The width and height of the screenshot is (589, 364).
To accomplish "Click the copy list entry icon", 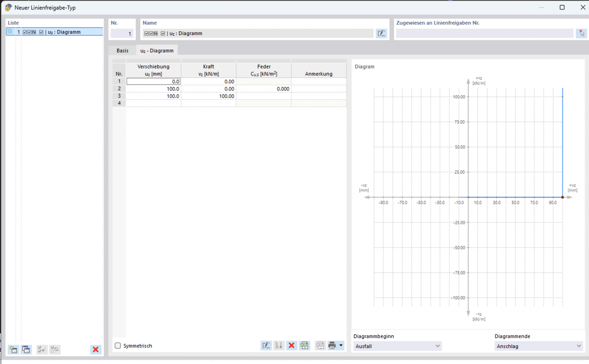I will click(x=26, y=349).
